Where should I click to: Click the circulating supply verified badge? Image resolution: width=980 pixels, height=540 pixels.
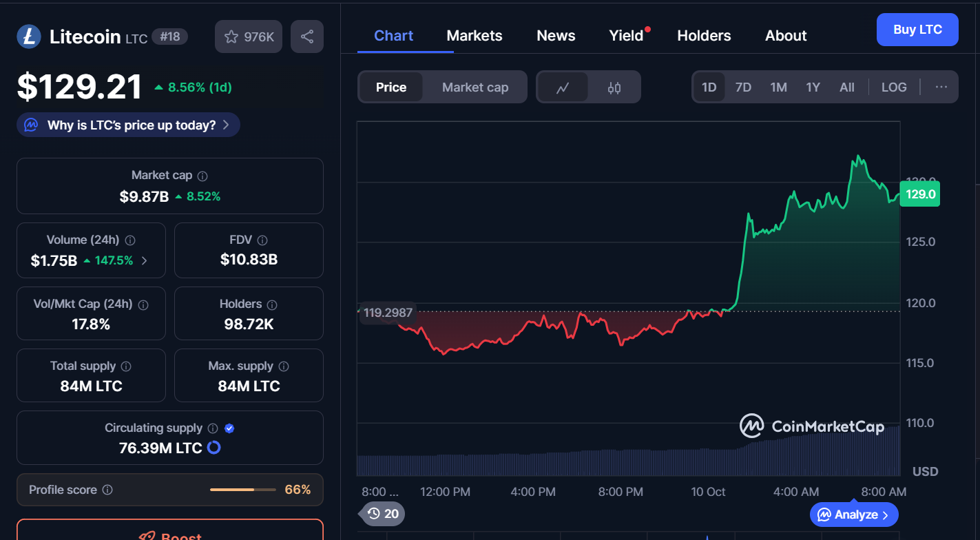tap(230, 428)
